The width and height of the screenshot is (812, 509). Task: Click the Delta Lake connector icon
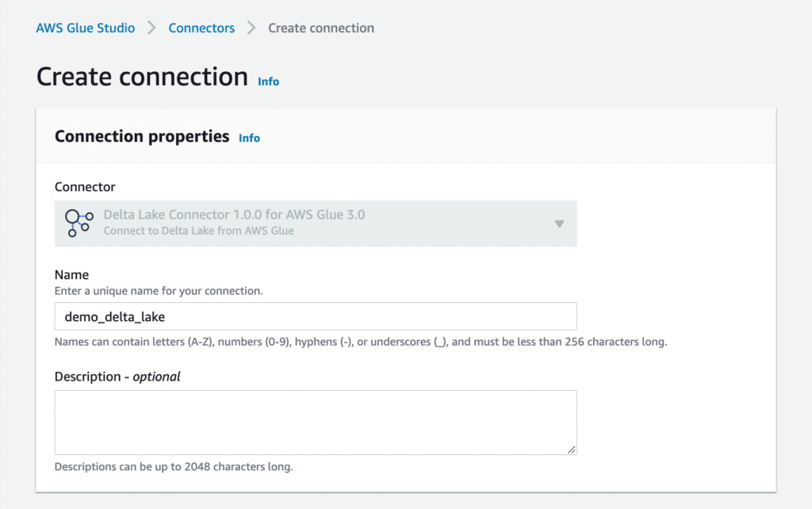(x=79, y=223)
